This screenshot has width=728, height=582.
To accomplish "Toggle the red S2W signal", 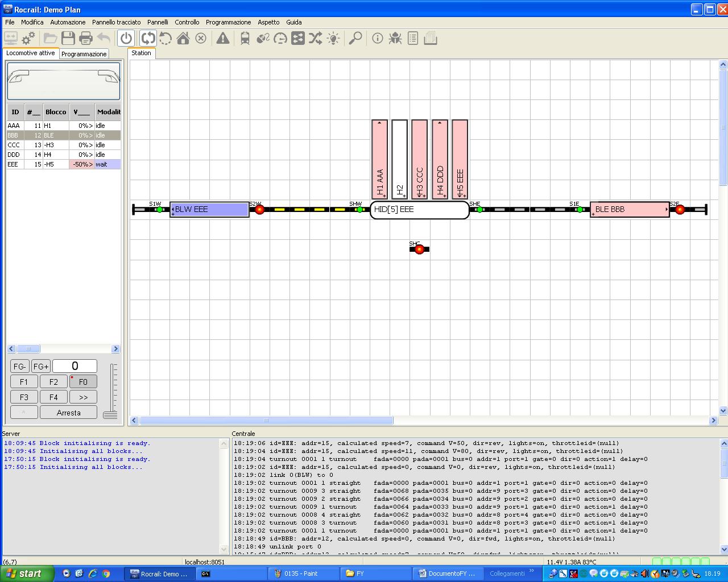I will 259,210.
